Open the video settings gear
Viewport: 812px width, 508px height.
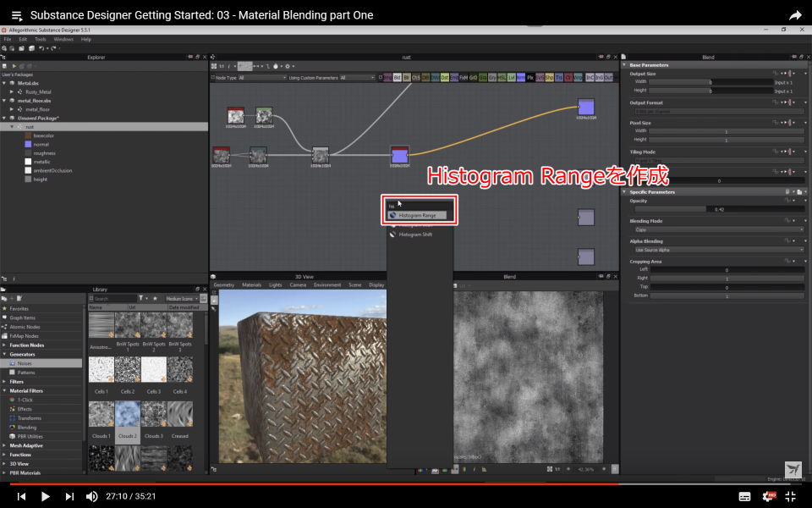click(769, 496)
